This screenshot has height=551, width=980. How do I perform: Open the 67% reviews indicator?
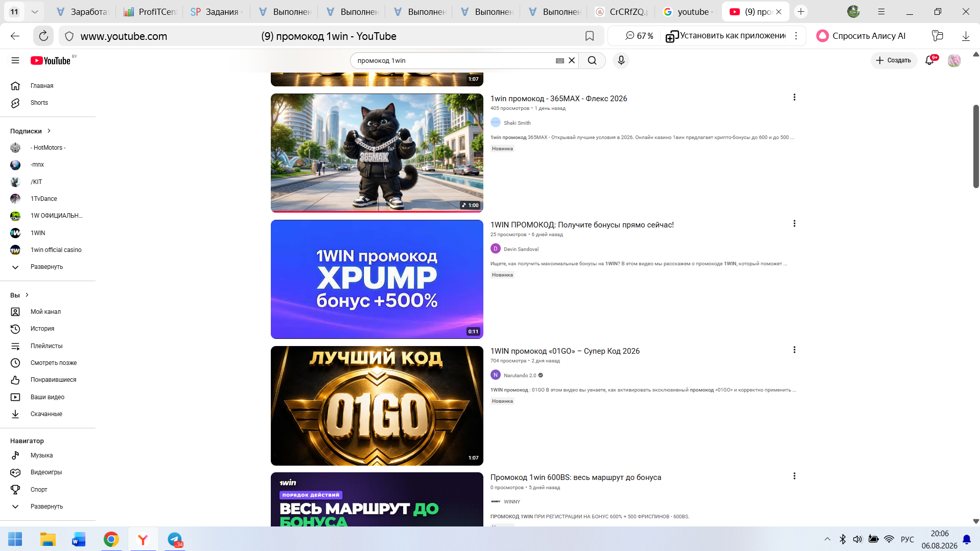coord(639,36)
